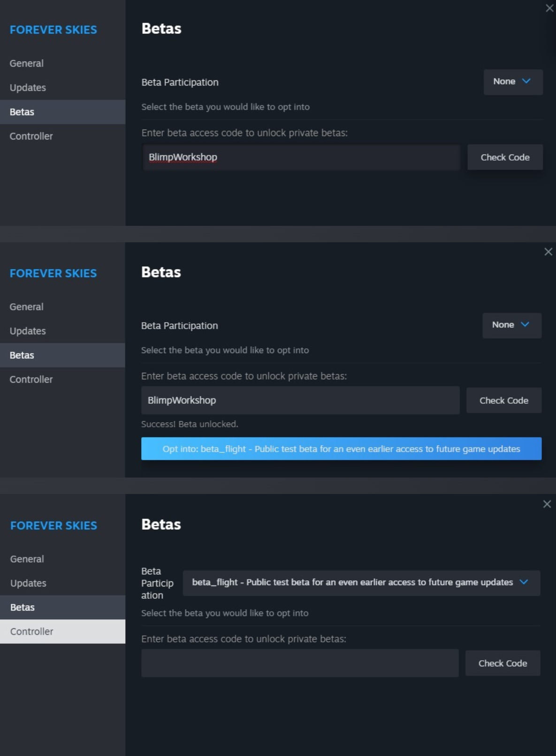Screen dimensions: 556x756
Task: Click 'Select the beta you would like' text, bottom dialog
Action: click(225, 613)
